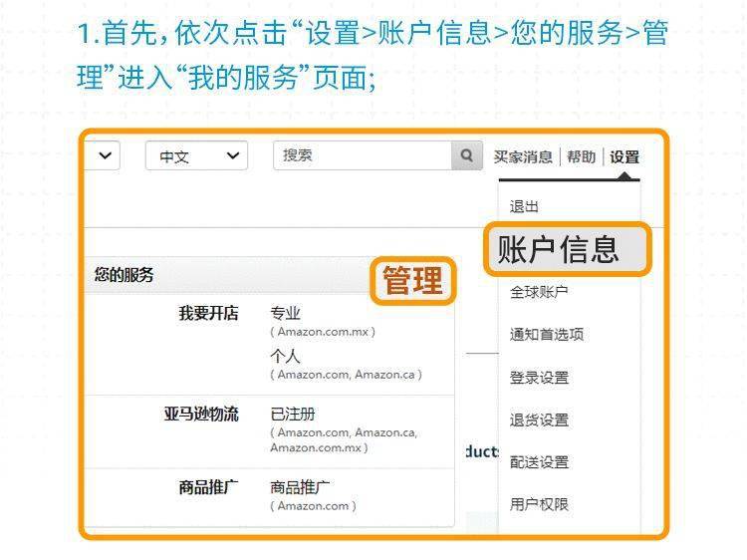747x560 pixels.
Task: Select 配送设置 shipping settings
Action: pyautogui.click(x=539, y=462)
